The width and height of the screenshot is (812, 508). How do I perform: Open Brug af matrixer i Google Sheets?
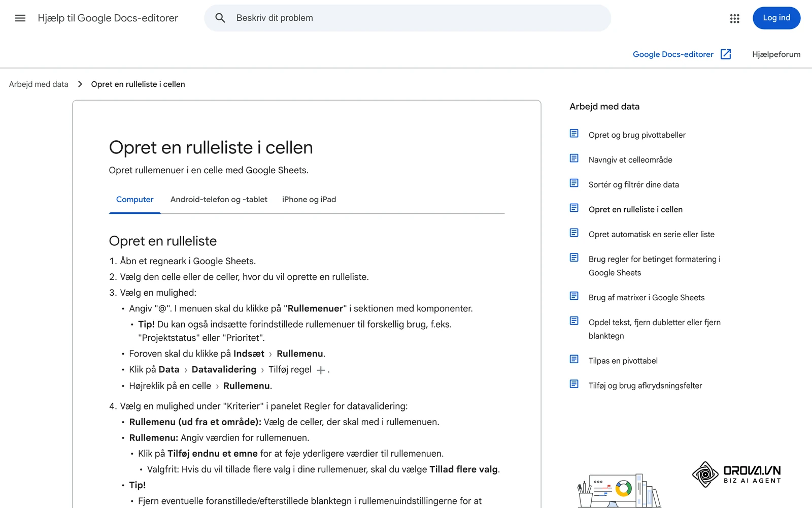coord(647,298)
